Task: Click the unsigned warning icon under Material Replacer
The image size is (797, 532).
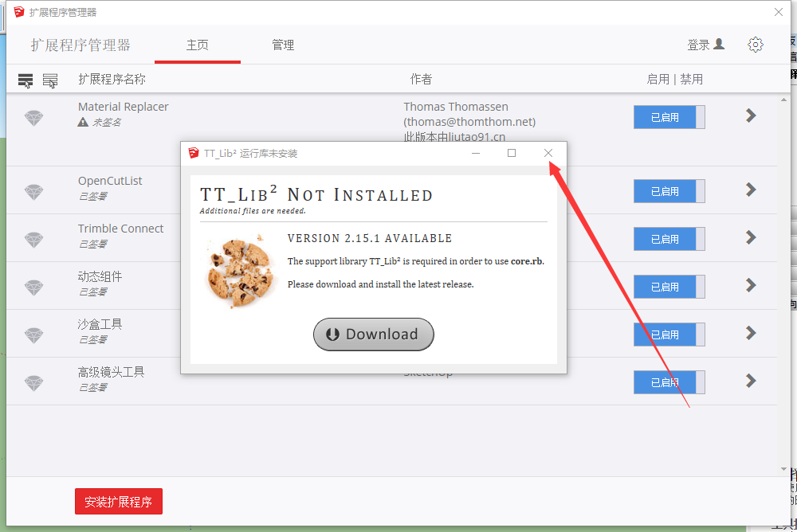Action: (83, 122)
